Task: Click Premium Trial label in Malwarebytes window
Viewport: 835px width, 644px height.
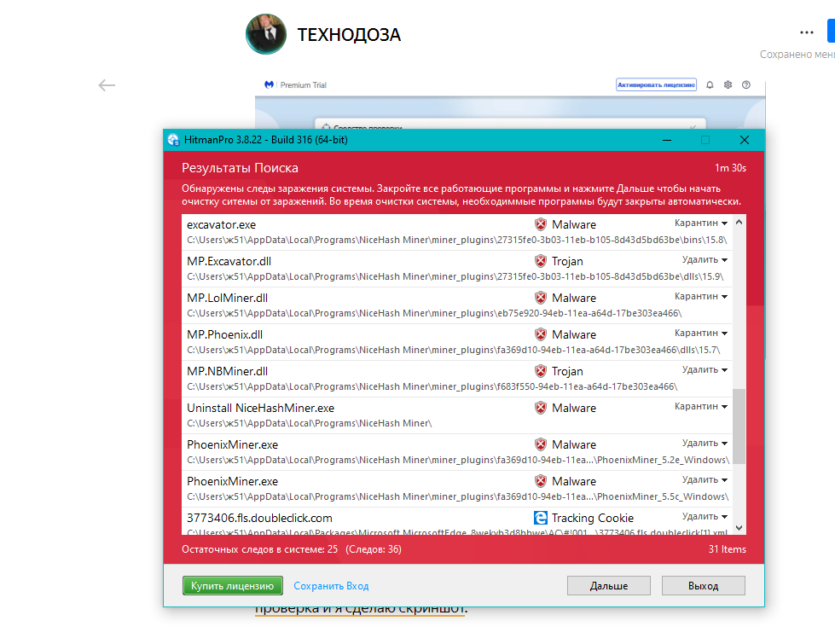Action: pyautogui.click(x=303, y=84)
